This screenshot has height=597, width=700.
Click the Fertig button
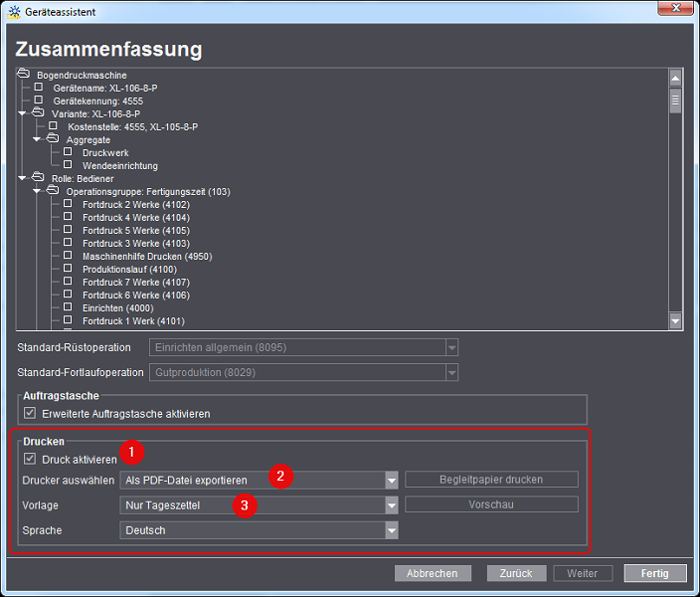pos(655,573)
